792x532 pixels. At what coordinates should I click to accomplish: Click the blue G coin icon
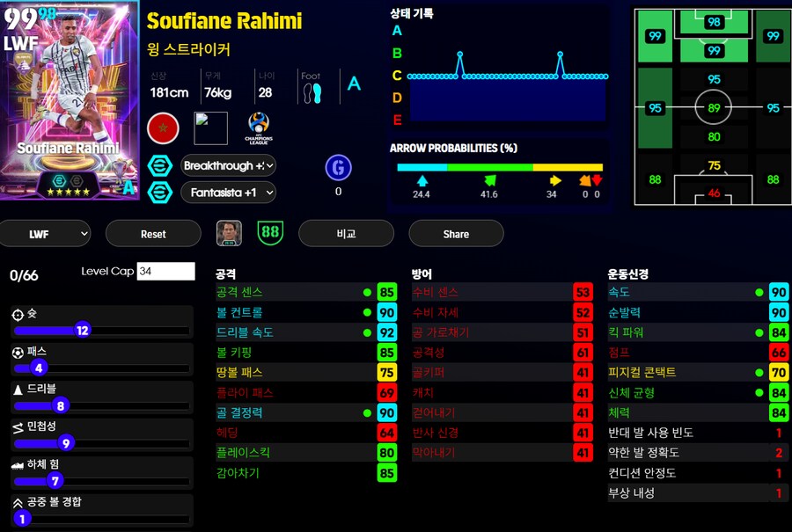coord(338,168)
